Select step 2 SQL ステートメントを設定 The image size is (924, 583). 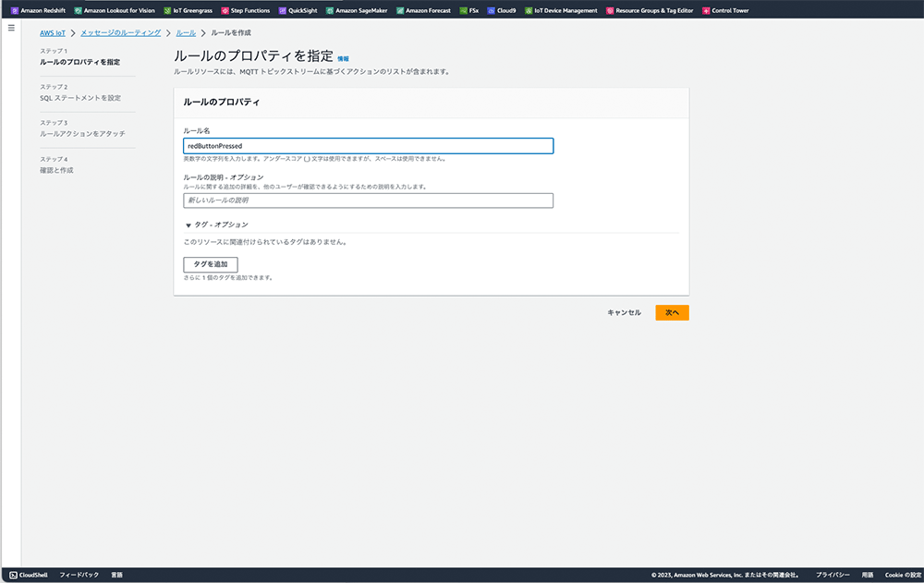[x=80, y=98]
